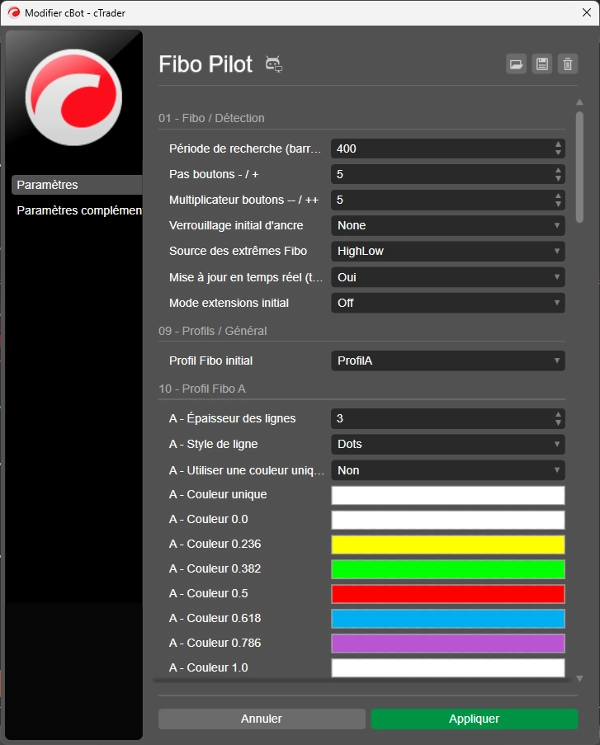This screenshot has width=600, height=745.
Task: Click the 'Fibo Pilot' title text
Action: (x=205, y=64)
